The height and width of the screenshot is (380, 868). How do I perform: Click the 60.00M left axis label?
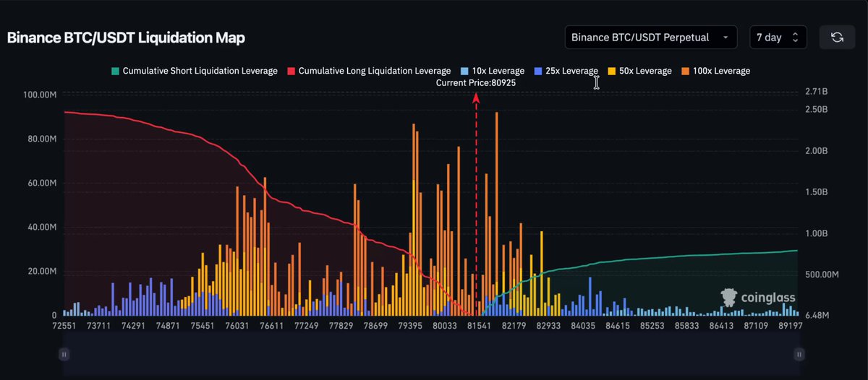pyautogui.click(x=42, y=183)
